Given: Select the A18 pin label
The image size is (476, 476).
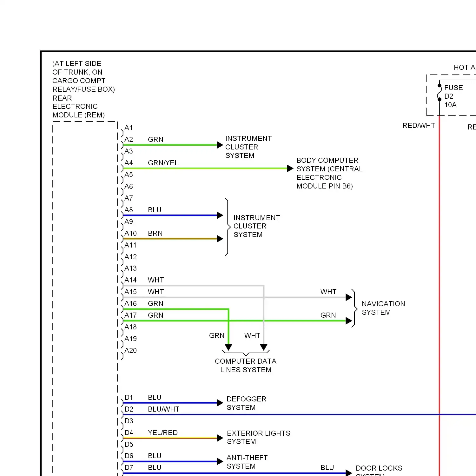Looking at the screenshot, I should point(130,327).
